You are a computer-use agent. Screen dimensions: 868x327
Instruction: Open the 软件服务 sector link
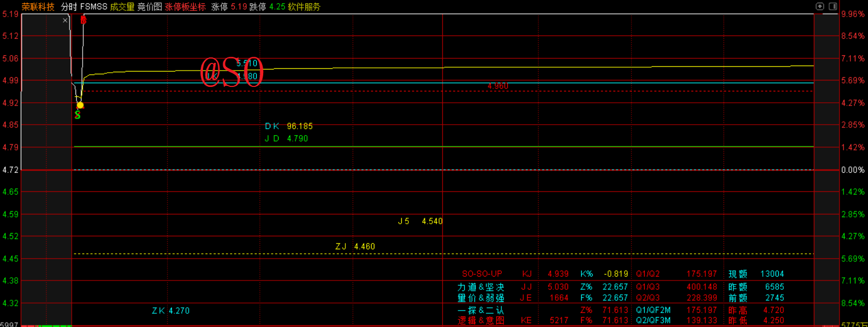tap(304, 7)
